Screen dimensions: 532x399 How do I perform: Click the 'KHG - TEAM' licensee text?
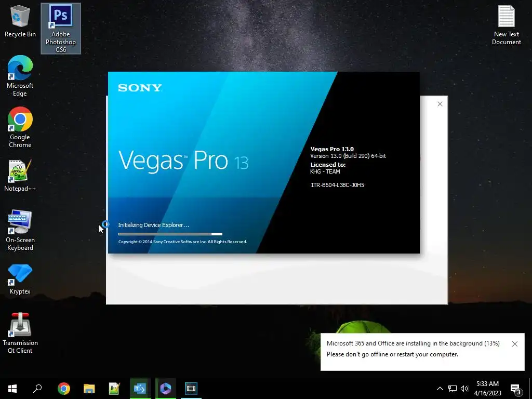click(325, 171)
